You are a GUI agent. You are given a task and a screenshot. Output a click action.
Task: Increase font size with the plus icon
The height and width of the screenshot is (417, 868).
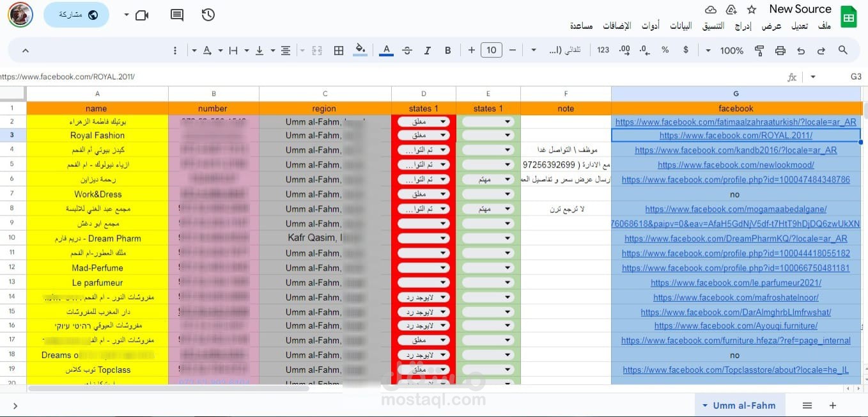471,50
